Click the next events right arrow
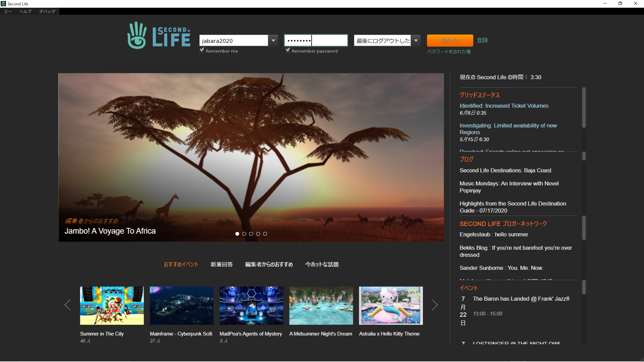 pos(435,305)
